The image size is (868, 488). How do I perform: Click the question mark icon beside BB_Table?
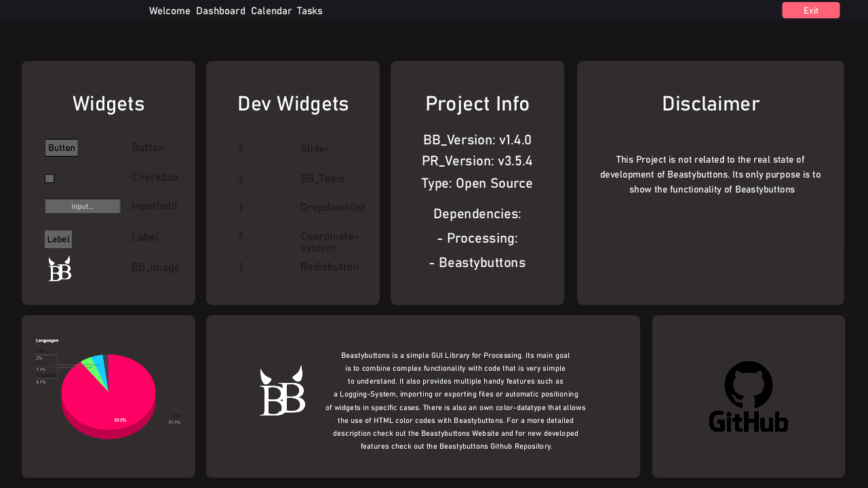240,180
